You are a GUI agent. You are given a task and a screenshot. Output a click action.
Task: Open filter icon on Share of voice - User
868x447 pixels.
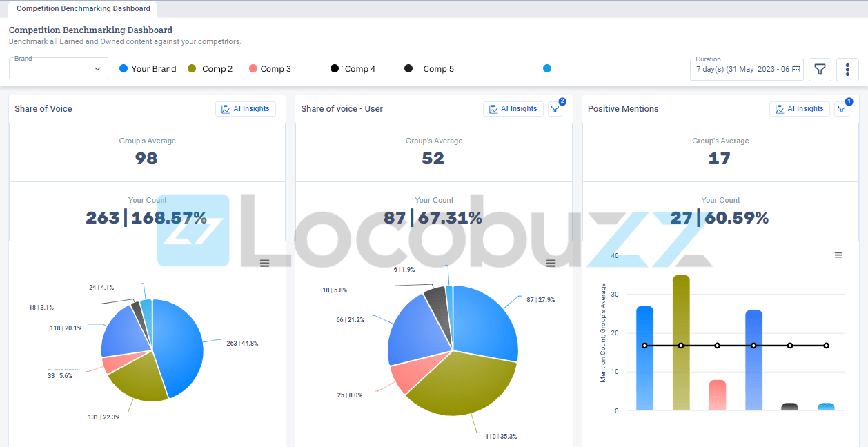click(555, 109)
